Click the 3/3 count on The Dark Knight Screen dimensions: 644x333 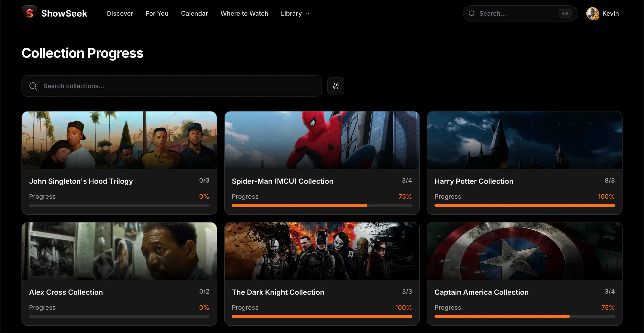point(407,291)
